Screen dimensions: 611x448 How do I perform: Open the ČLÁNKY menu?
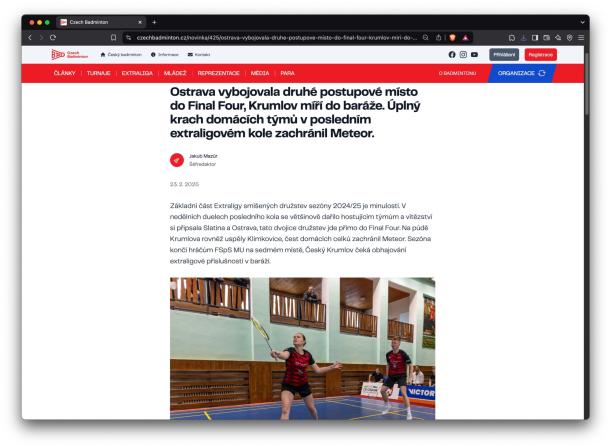pyautogui.click(x=65, y=73)
